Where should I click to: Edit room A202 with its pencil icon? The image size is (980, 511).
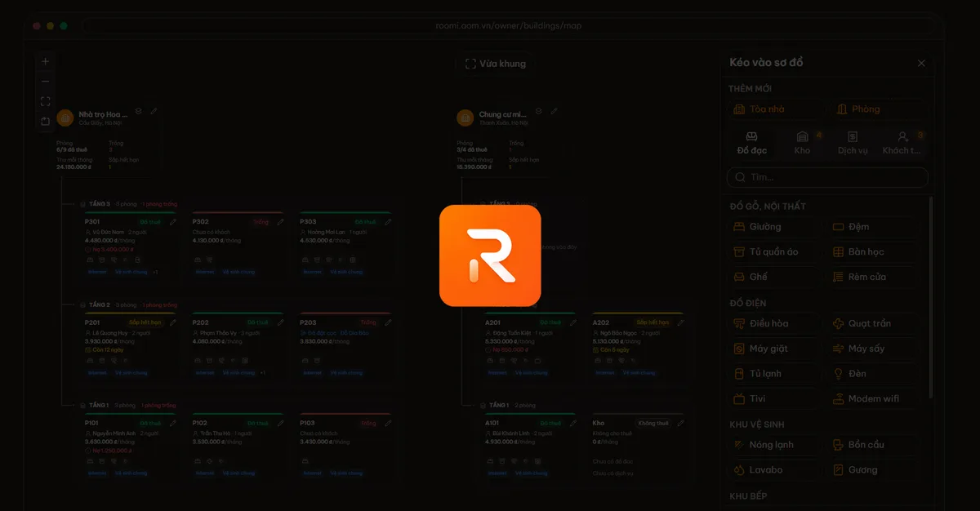(680, 322)
